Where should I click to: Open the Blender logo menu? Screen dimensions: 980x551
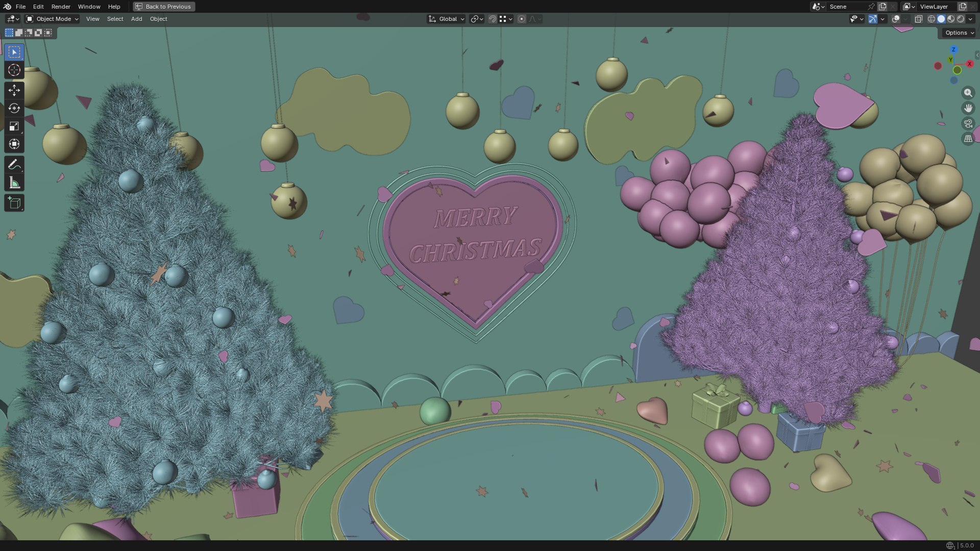[x=7, y=7]
